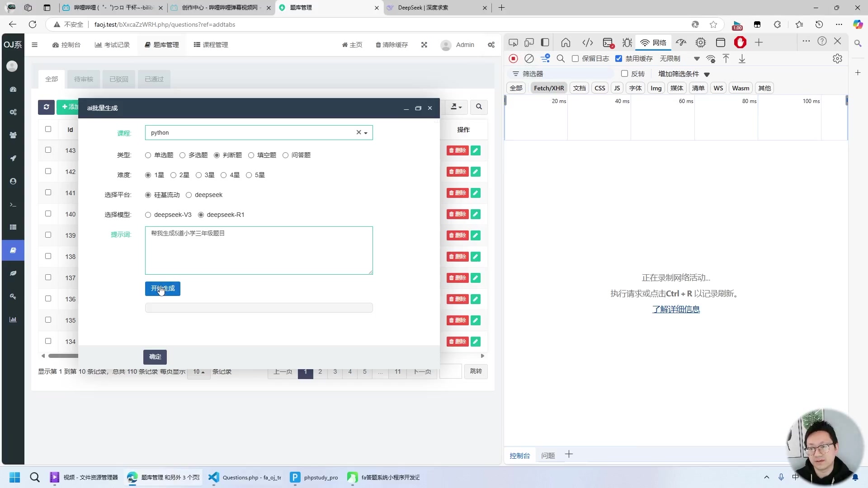Click the import HAR upload arrow icon

click(x=726, y=59)
